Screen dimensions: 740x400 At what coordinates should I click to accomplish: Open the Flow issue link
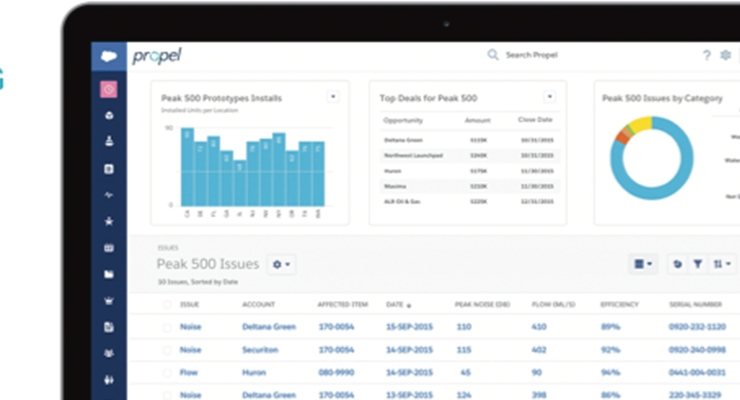click(x=189, y=372)
